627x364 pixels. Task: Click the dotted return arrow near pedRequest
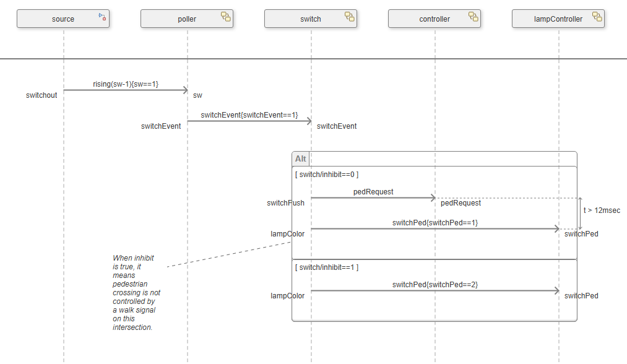tap(508, 197)
